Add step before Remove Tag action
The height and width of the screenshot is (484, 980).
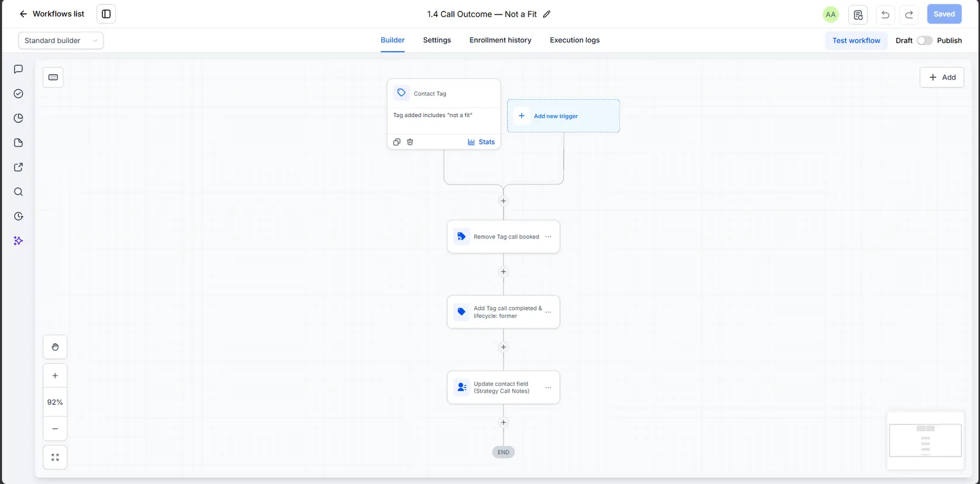(x=503, y=201)
